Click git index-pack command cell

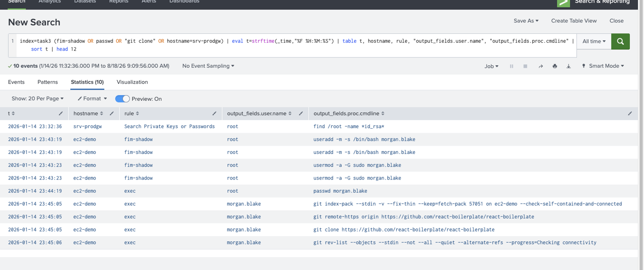(468, 204)
